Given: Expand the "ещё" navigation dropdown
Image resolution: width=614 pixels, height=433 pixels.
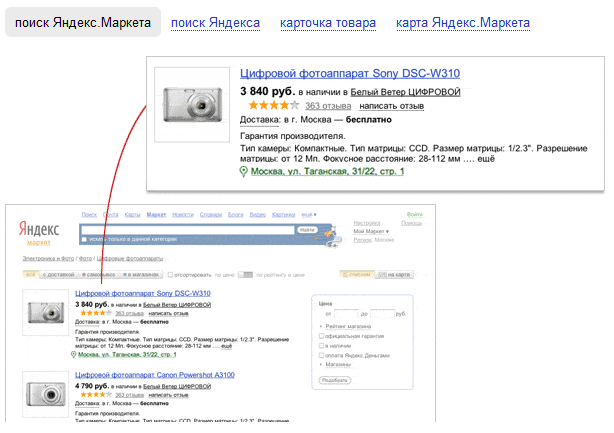Looking at the screenshot, I should pos(309,215).
